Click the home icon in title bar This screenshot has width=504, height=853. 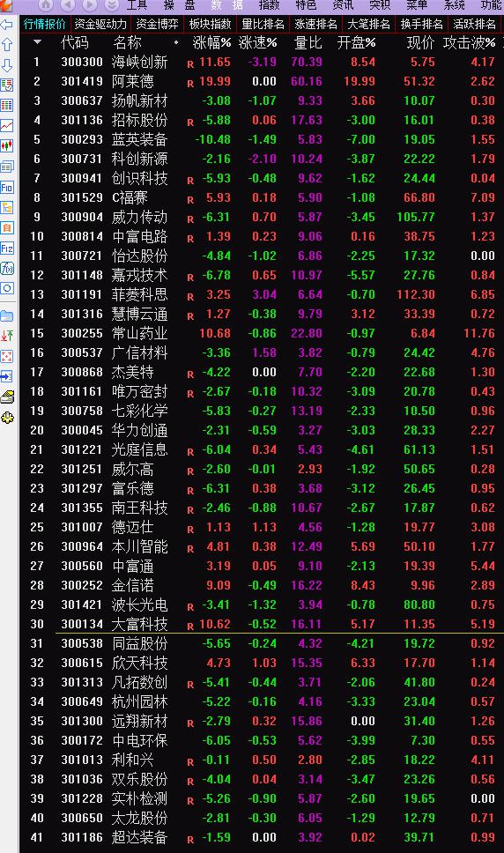pos(46,5)
